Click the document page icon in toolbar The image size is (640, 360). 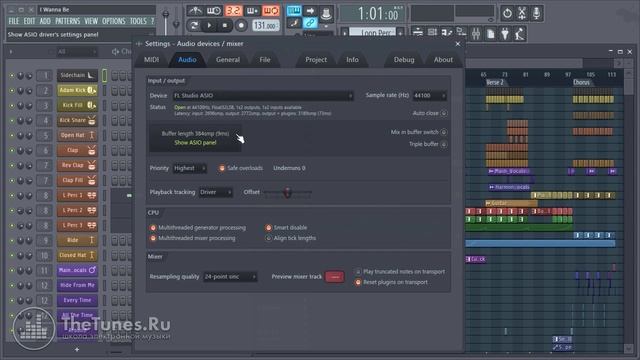[x=491, y=33]
